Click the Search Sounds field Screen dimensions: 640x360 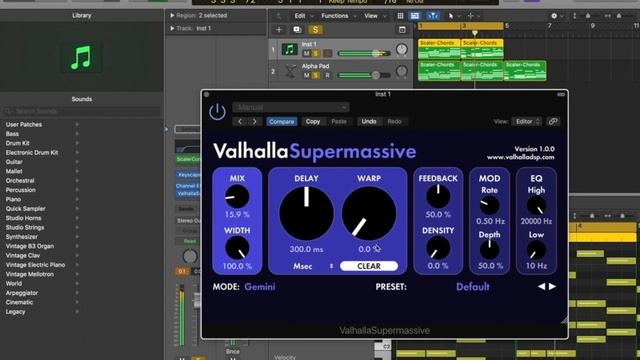tap(82, 111)
